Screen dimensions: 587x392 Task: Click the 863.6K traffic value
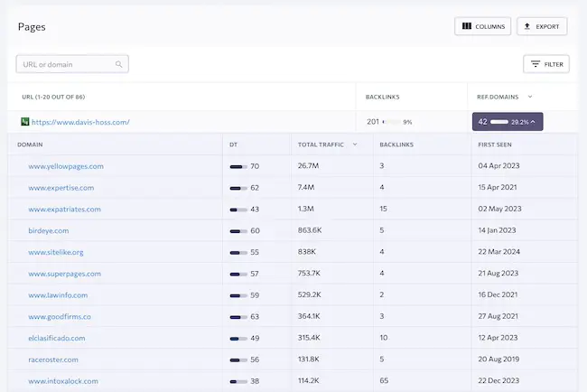click(x=310, y=230)
